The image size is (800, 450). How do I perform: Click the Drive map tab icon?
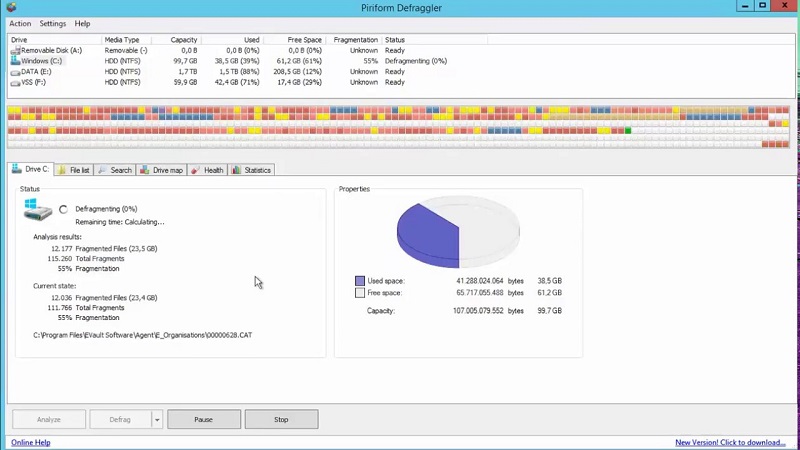click(145, 170)
